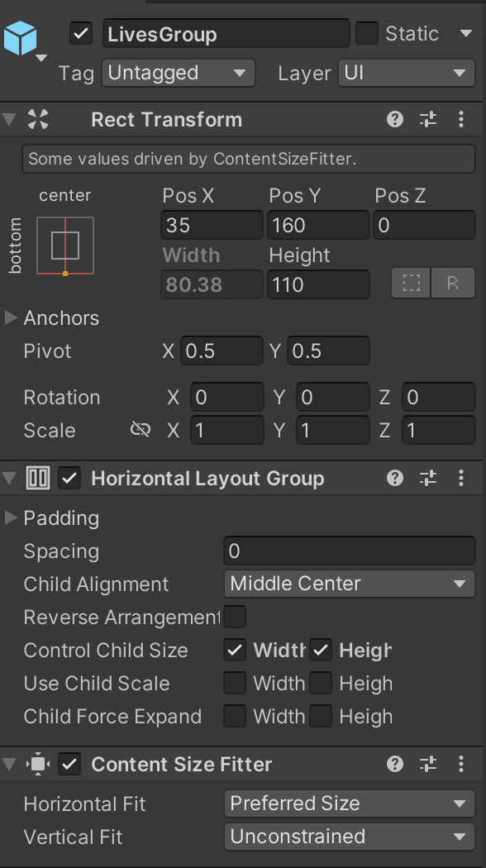486x868 pixels.
Task: Toggle Reverse Arrangement checkbox
Action: click(x=236, y=617)
